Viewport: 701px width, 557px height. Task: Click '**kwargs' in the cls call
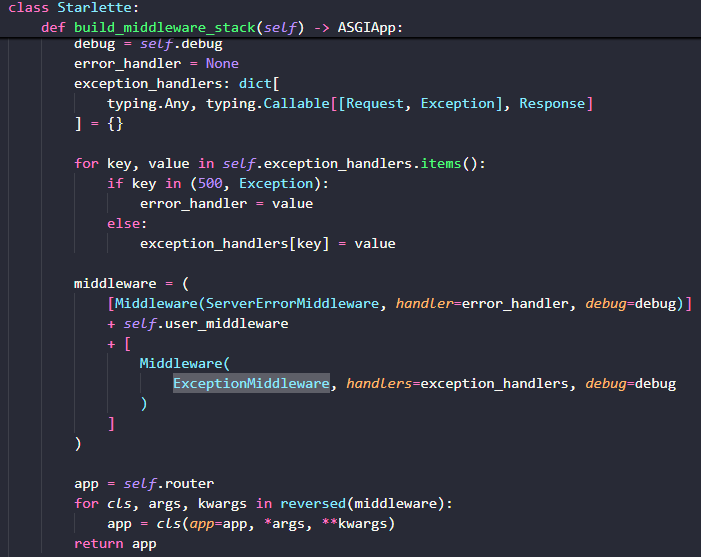(x=354, y=523)
